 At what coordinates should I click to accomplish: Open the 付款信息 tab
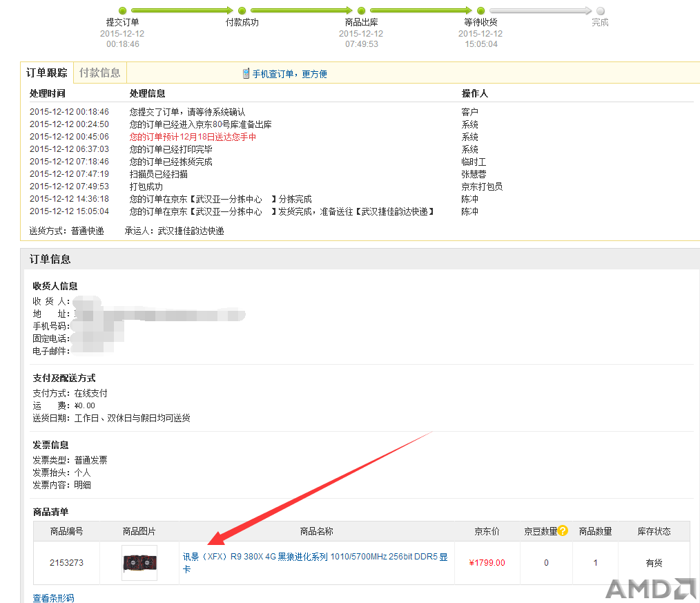coord(100,73)
